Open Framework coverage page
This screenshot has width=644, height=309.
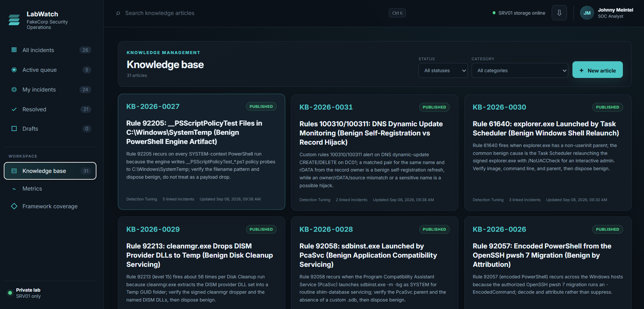[50, 206]
